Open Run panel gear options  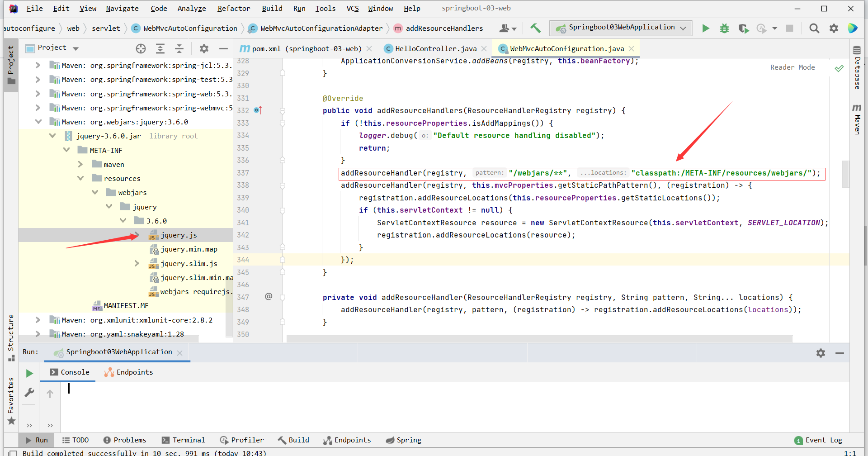(821, 353)
